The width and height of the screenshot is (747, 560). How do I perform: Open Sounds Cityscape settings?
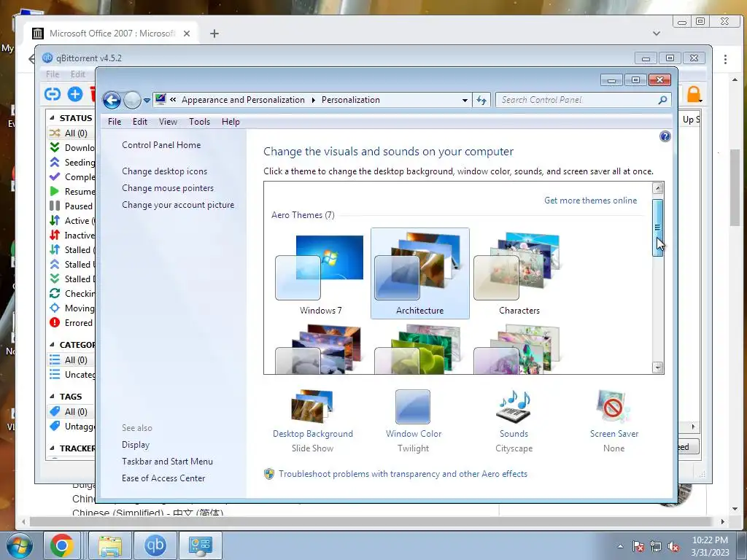(x=514, y=419)
